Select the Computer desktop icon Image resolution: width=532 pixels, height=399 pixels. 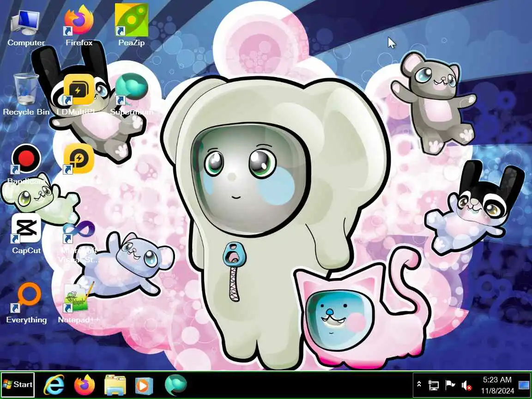(x=26, y=27)
